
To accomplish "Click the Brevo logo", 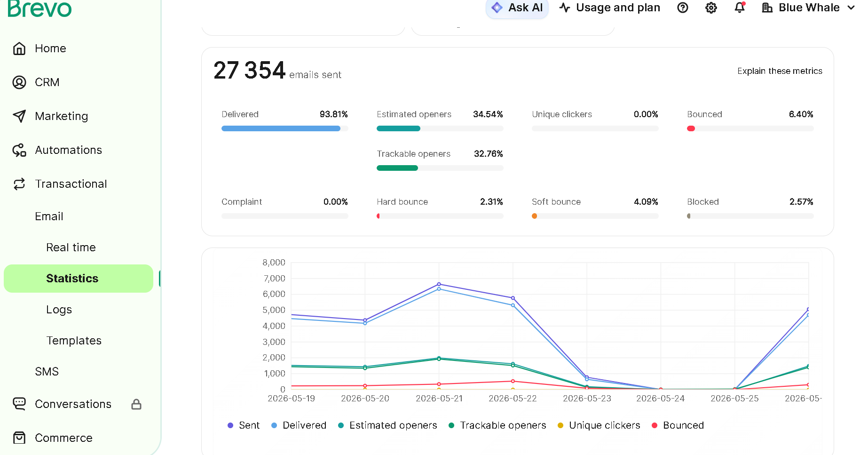I will tap(39, 8).
